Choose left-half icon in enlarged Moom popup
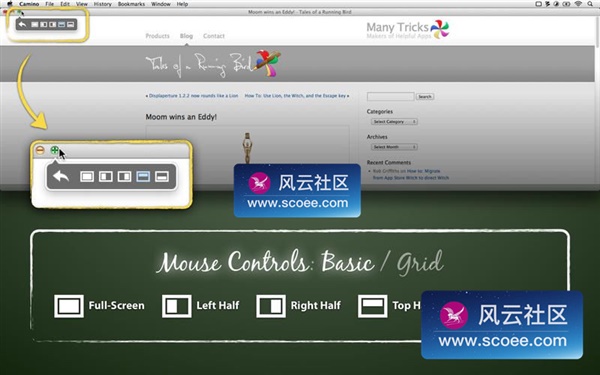 [x=106, y=176]
